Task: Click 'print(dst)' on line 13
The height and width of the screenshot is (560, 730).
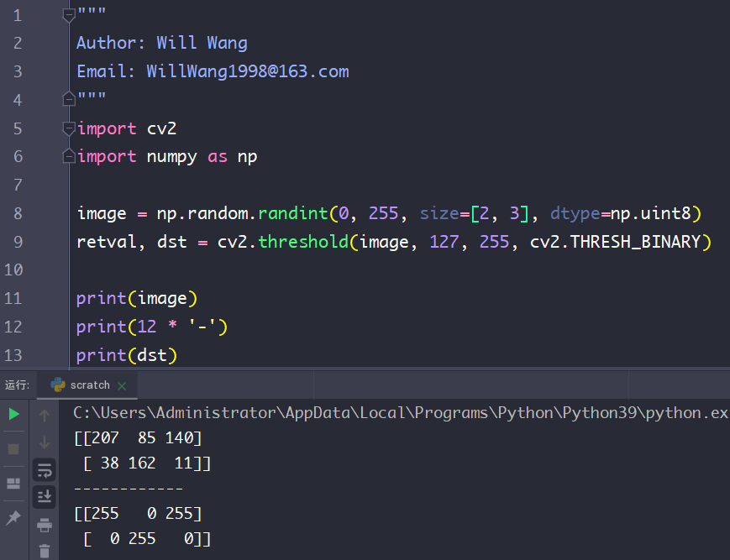Action: (127, 356)
